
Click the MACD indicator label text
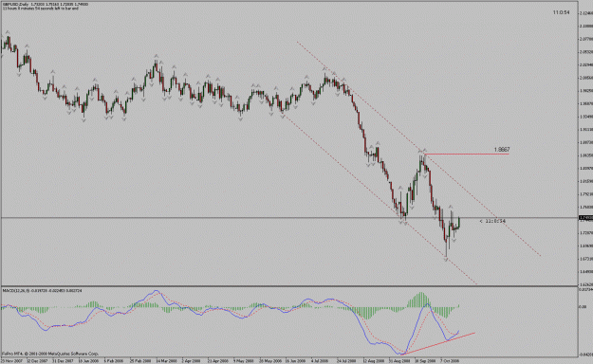pos(42,290)
